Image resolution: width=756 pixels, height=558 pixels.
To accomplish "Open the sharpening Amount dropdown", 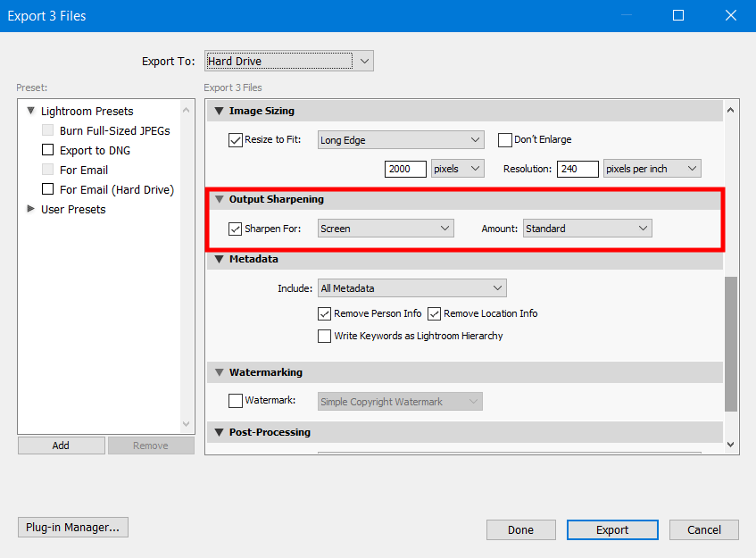I will pos(586,229).
